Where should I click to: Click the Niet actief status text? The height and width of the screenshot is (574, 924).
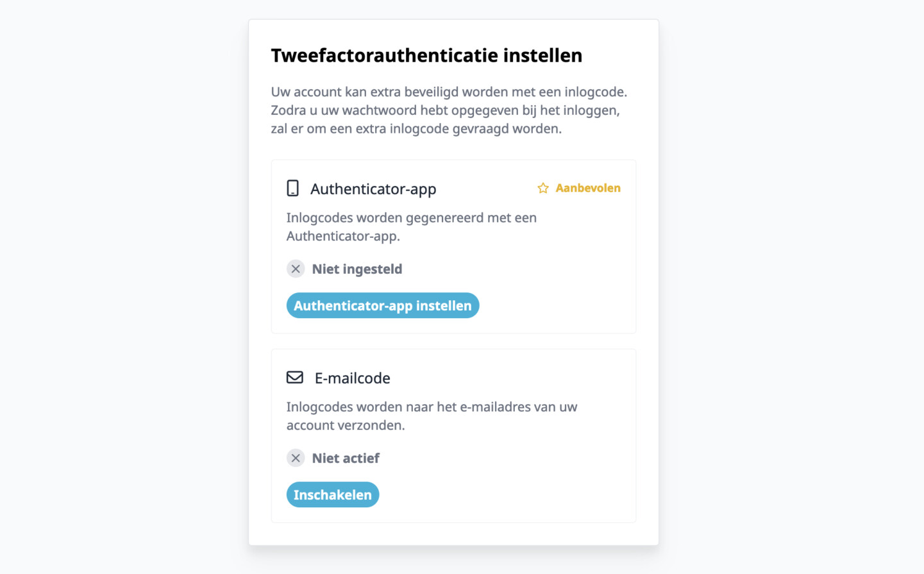346,459
